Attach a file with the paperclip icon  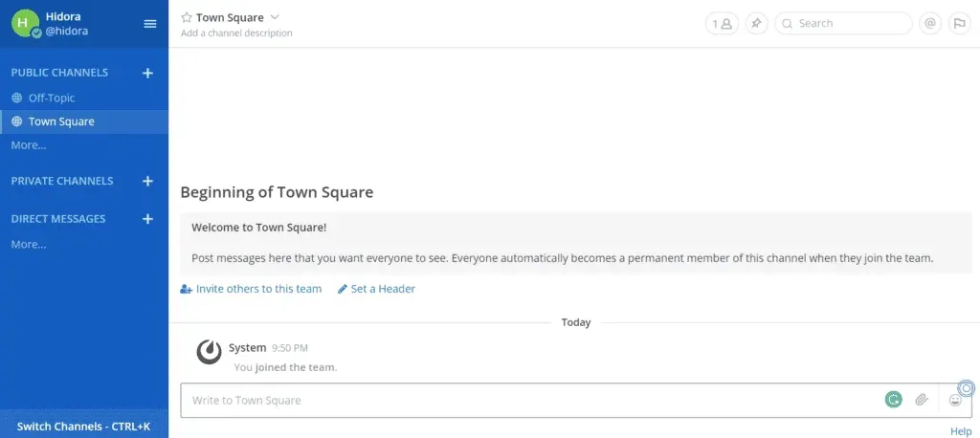[921, 400]
